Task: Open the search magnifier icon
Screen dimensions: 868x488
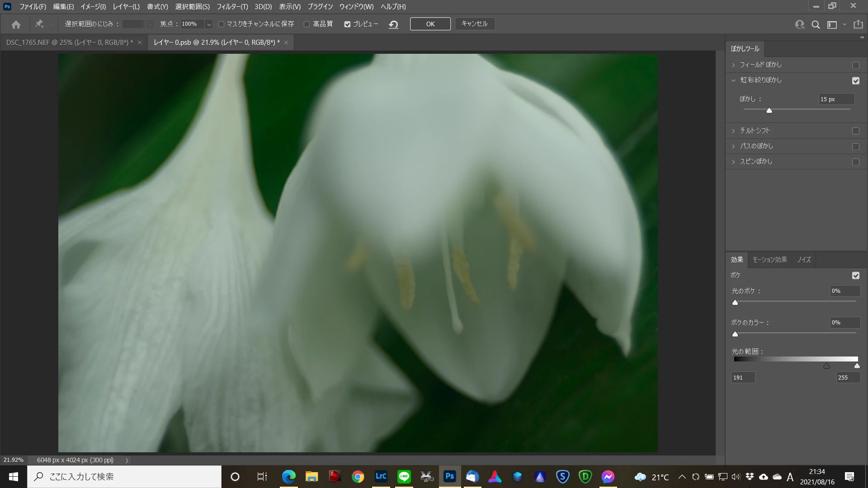Action: pos(816,25)
